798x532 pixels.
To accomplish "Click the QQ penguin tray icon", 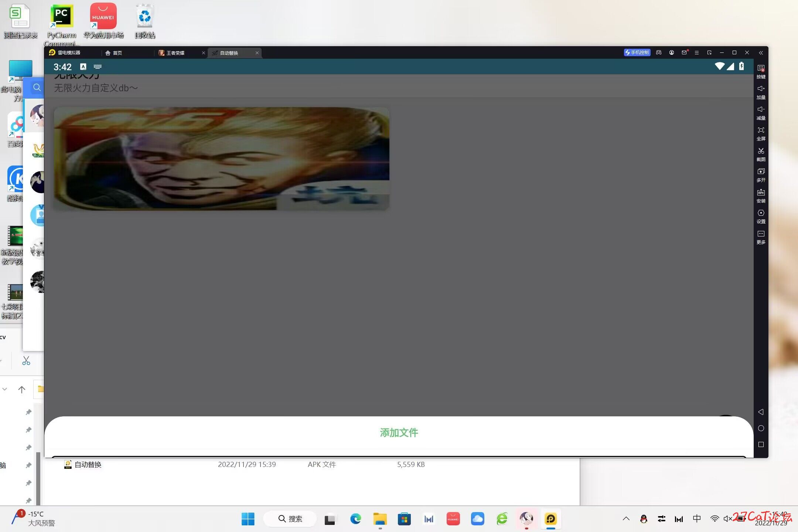I will [644, 519].
